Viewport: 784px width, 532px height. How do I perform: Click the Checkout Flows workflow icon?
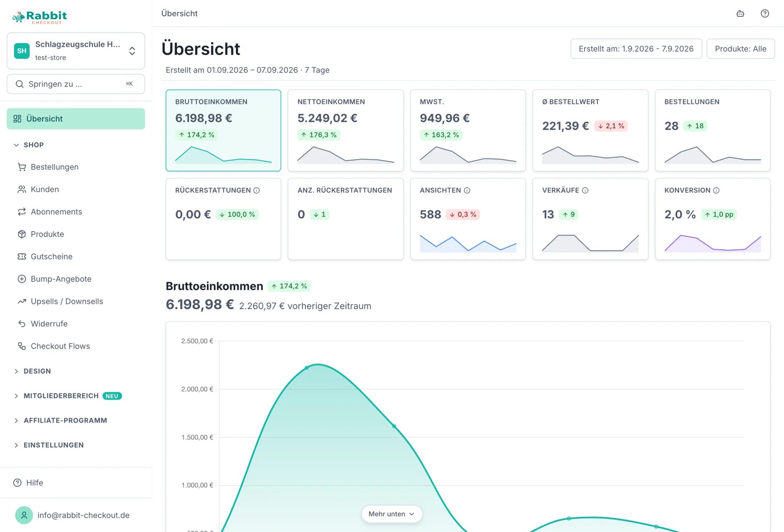pos(22,347)
